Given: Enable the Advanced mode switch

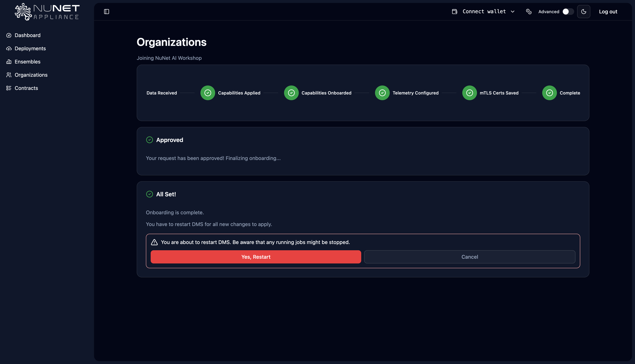Looking at the screenshot, I should [x=568, y=12].
